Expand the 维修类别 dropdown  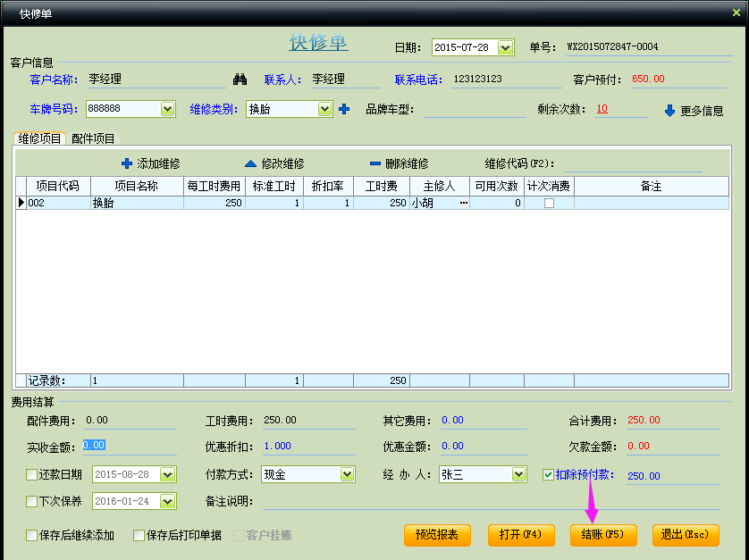point(324,109)
